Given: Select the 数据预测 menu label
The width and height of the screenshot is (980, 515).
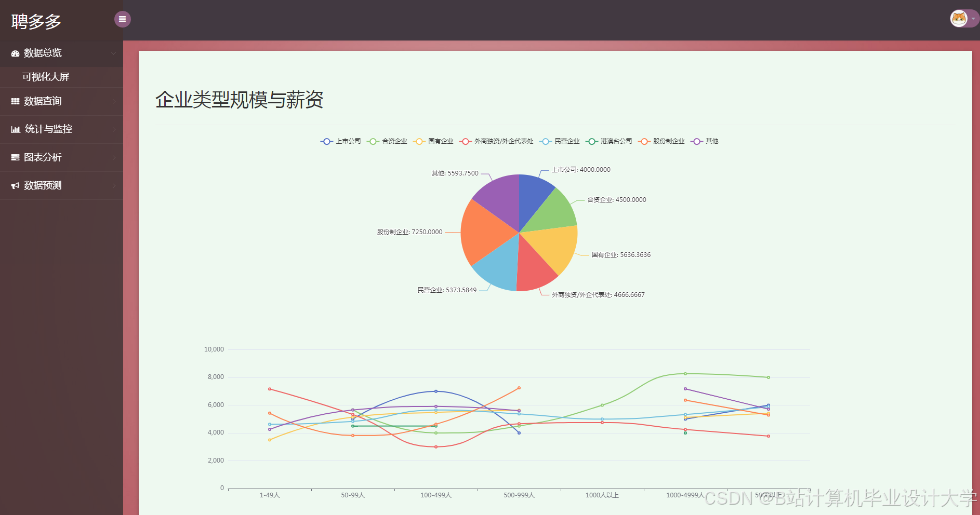Looking at the screenshot, I should [43, 185].
